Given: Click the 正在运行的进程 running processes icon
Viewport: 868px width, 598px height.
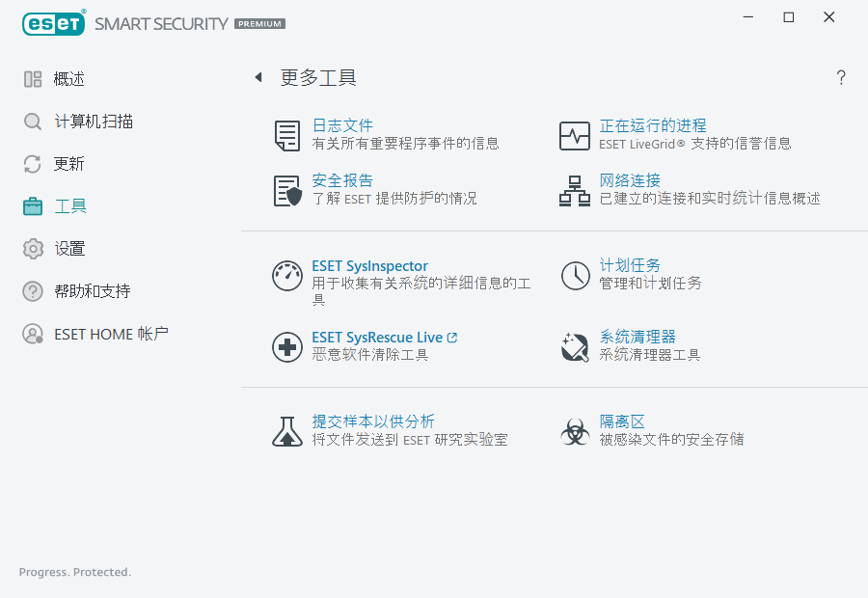Looking at the screenshot, I should (x=574, y=136).
